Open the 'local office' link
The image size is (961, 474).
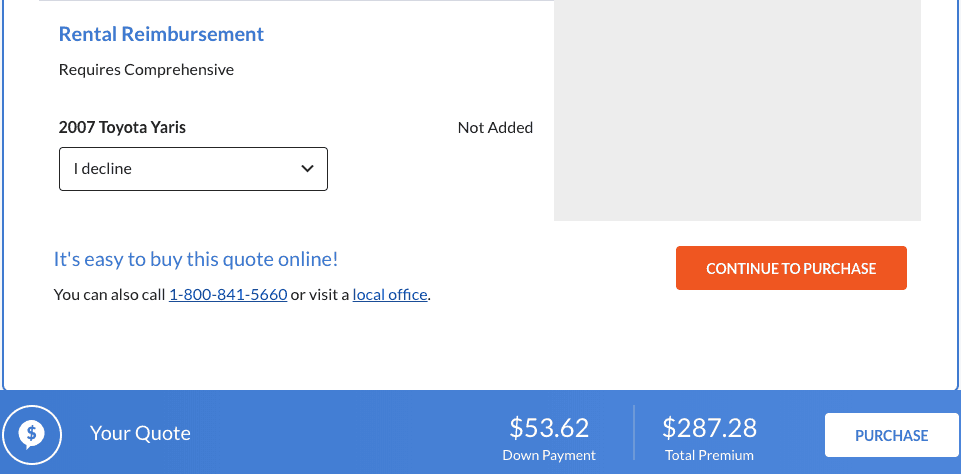pyautogui.click(x=390, y=295)
